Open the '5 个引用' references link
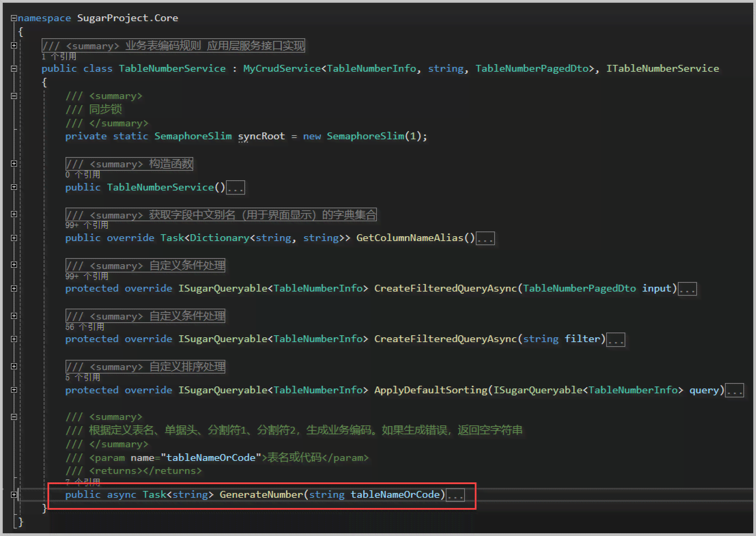 83,377
